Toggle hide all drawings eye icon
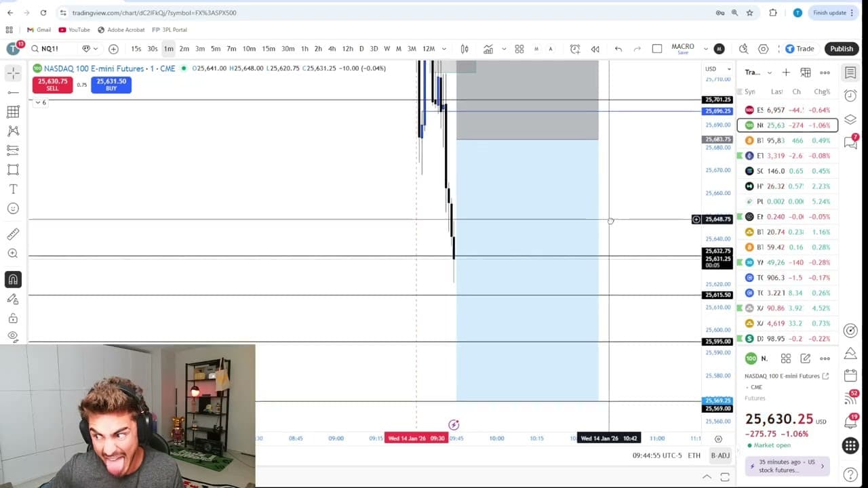This screenshot has height=488, width=868. pos(13,336)
